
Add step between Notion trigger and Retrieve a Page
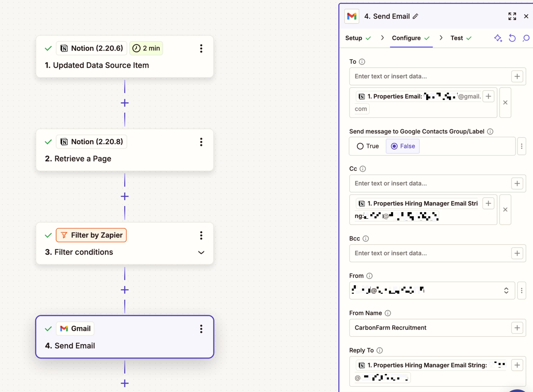(x=125, y=103)
